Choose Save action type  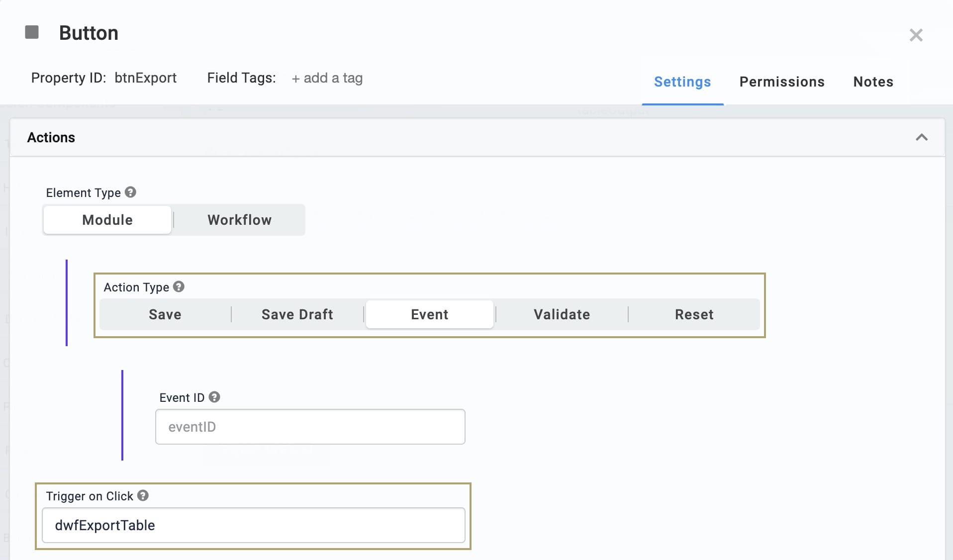(x=165, y=314)
